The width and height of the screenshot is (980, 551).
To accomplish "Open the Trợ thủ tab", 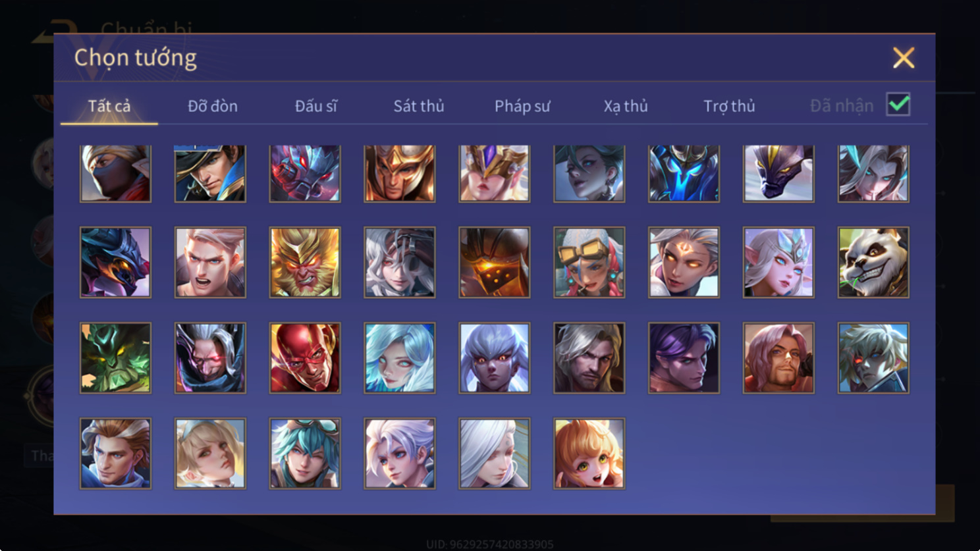I will pos(729,106).
